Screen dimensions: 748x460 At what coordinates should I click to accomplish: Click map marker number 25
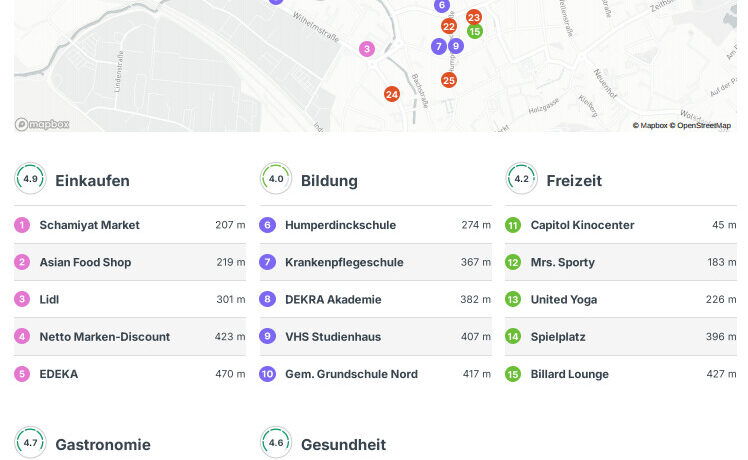pyautogui.click(x=449, y=80)
